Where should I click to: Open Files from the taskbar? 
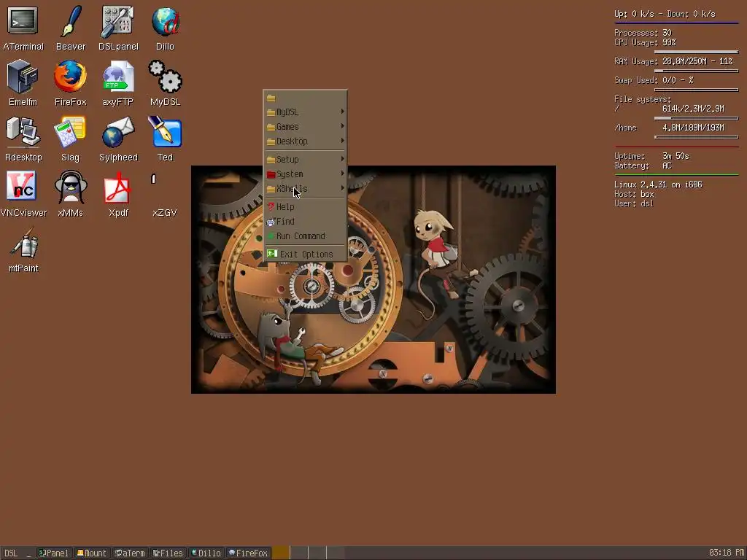pos(169,553)
